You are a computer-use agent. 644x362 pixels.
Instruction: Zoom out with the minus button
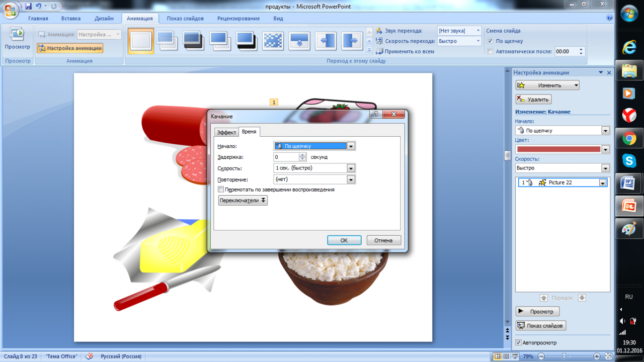pos(540,356)
